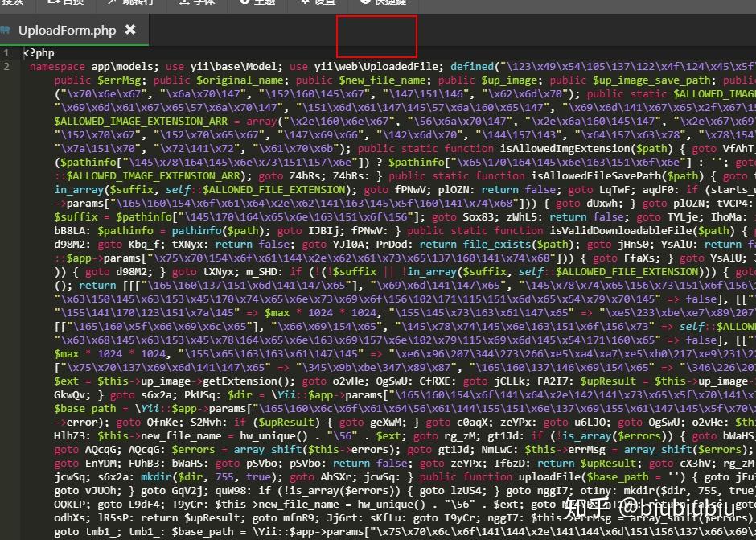This screenshot has height=540, width=756.
Task: Click the "goto u6LJO;" statement
Action: pos(577,423)
